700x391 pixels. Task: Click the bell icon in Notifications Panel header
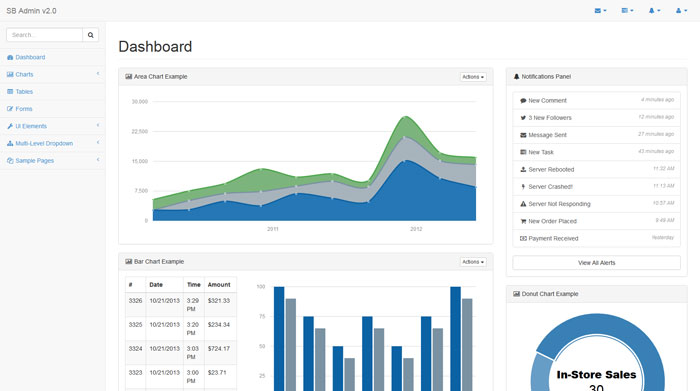[x=517, y=77]
